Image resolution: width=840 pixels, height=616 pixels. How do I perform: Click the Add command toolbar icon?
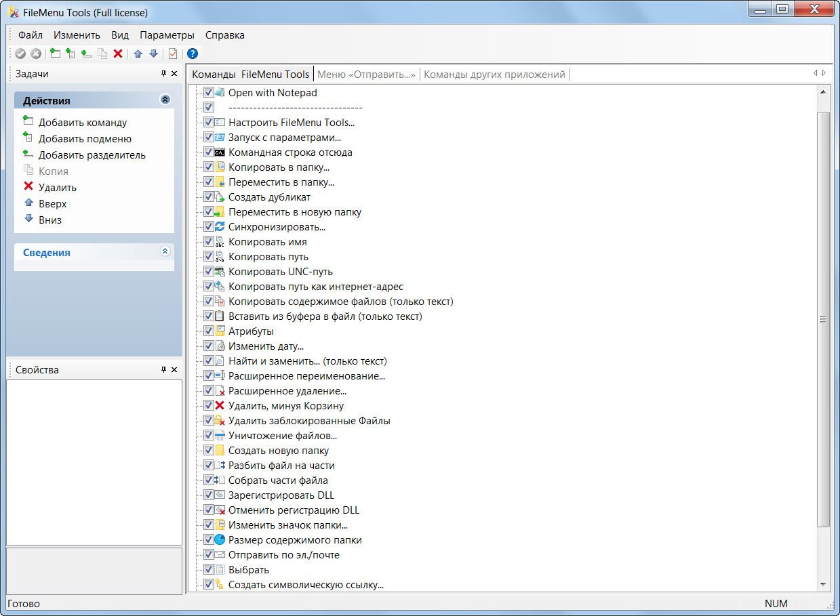55,54
